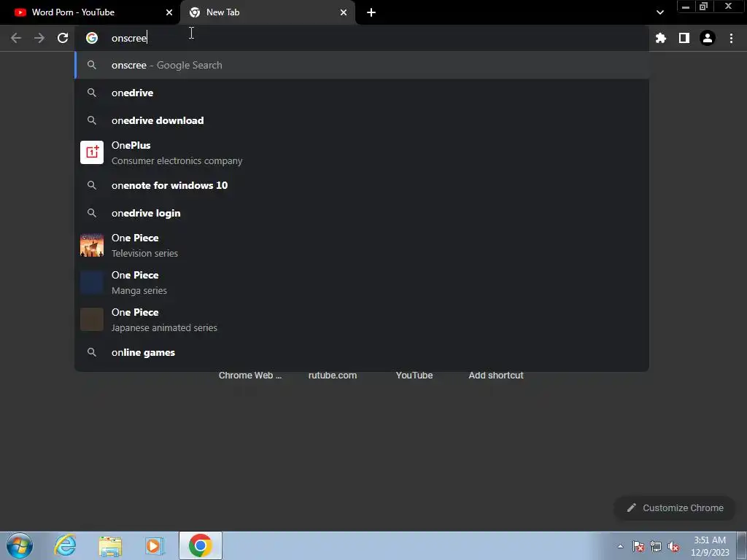Select One Piece Japanese animated series suggestion

[x=362, y=319]
